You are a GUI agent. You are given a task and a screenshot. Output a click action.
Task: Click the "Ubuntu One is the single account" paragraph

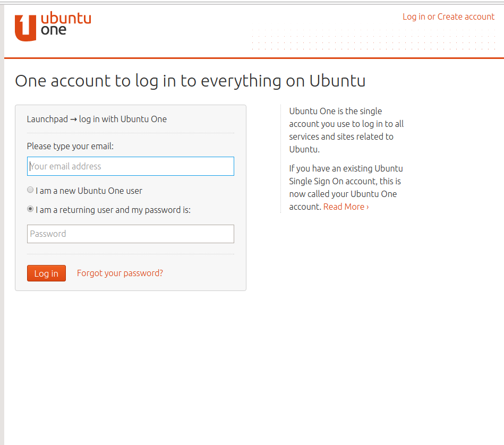click(x=346, y=130)
